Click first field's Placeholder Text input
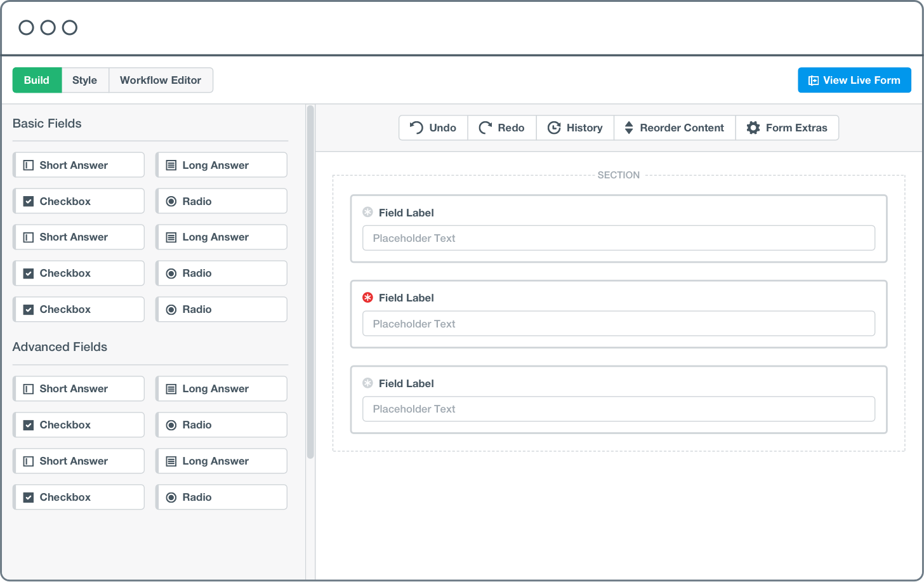The image size is (924, 582). point(619,238)
